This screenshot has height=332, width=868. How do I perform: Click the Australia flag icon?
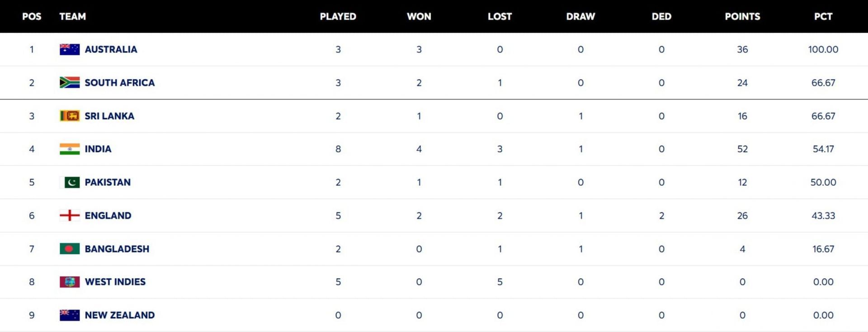[70, 49]
